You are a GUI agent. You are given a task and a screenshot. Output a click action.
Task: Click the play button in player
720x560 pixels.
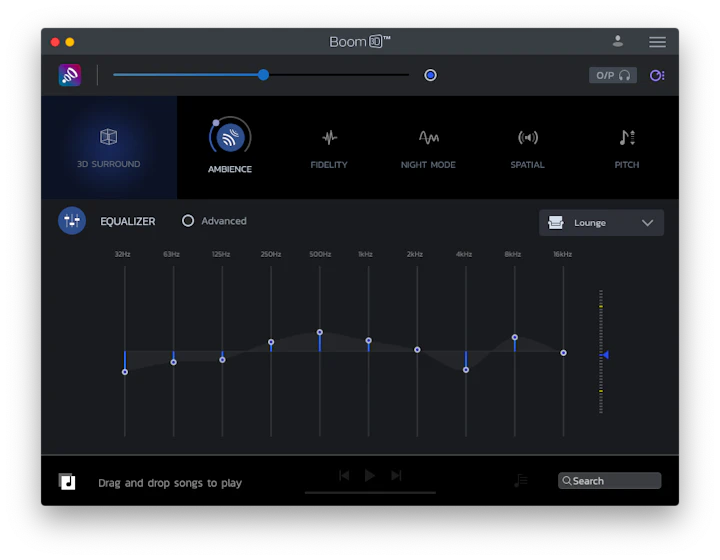pos(370,475)
